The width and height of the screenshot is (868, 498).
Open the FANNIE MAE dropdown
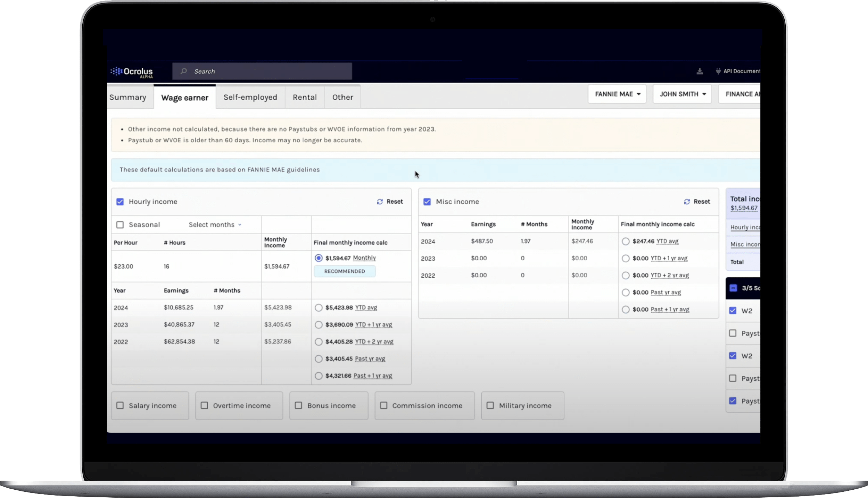tap(617, 94)
